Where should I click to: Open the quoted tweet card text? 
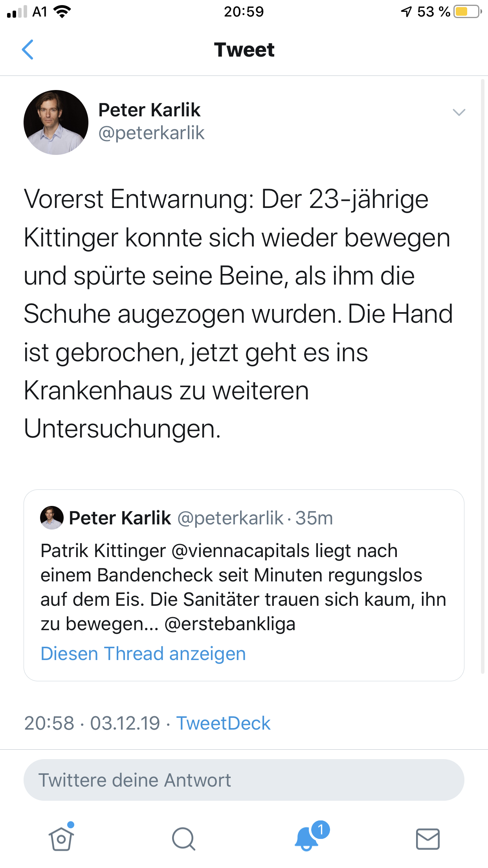point(243,587)
